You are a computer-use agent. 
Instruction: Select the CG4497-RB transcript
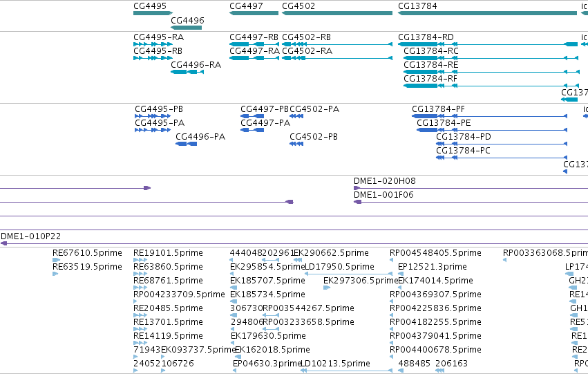[x=254, y=44]
